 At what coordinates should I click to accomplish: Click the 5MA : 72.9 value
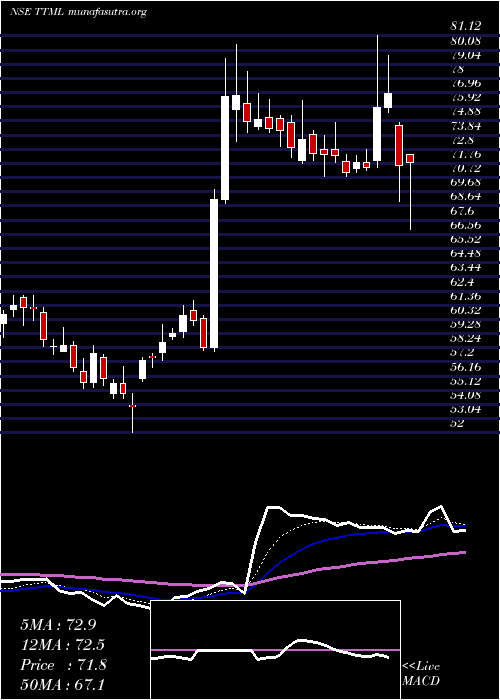click(58, 625)
